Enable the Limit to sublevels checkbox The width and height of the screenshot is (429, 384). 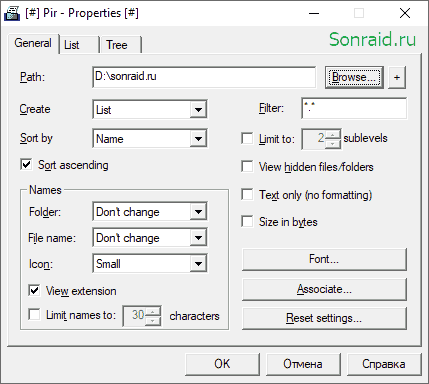point(247,138)
